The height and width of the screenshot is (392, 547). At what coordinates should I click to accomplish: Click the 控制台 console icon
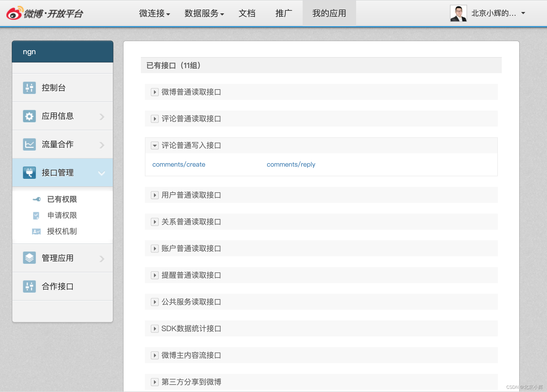click(29, 88)
